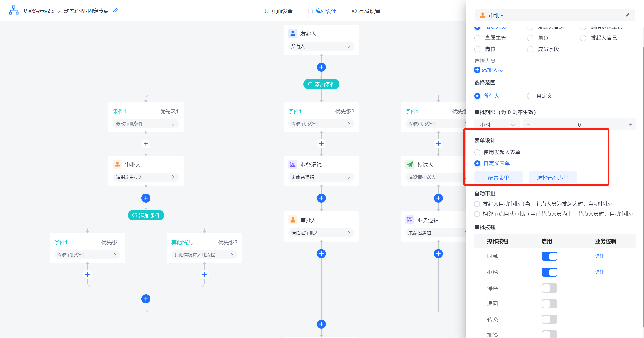Open the 高级设置 tab
Screen dimensions: 644x338
[366, 11]
